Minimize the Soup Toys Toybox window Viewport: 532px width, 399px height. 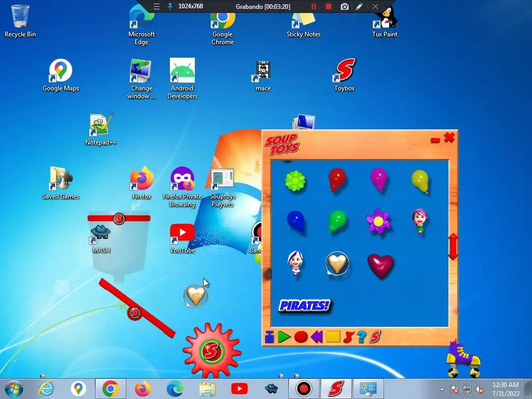coord(435,140)
